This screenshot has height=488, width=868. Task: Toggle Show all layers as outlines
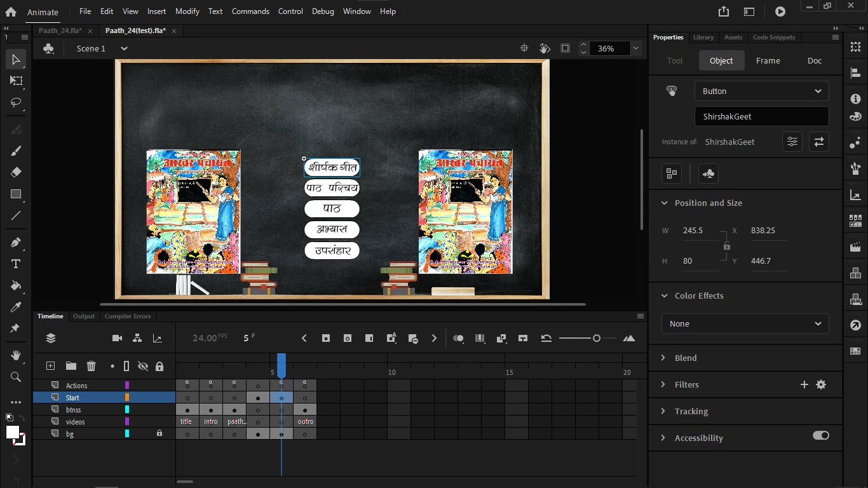(126, 366)
